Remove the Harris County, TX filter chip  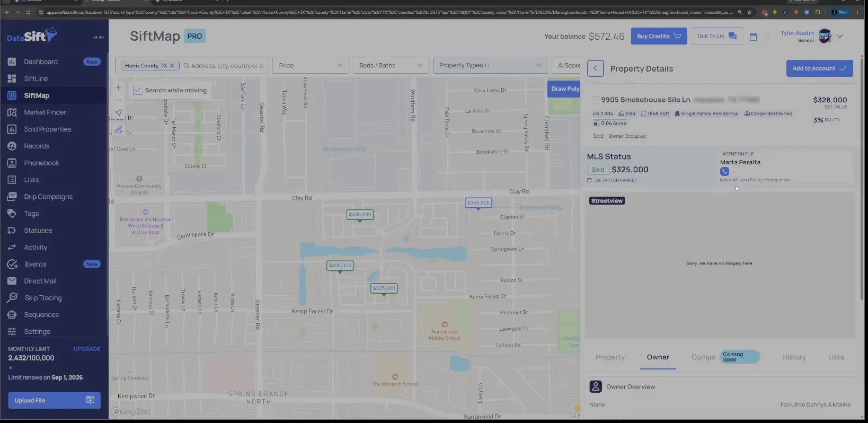tap(172, 66)
